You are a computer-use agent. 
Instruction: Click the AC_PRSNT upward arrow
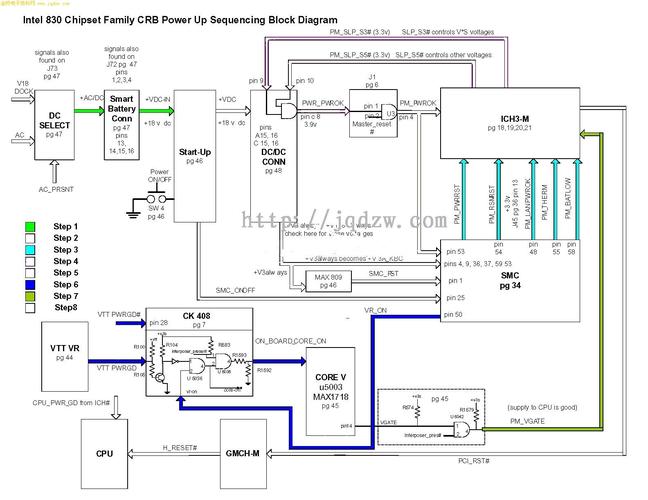(x=54, y=172)
